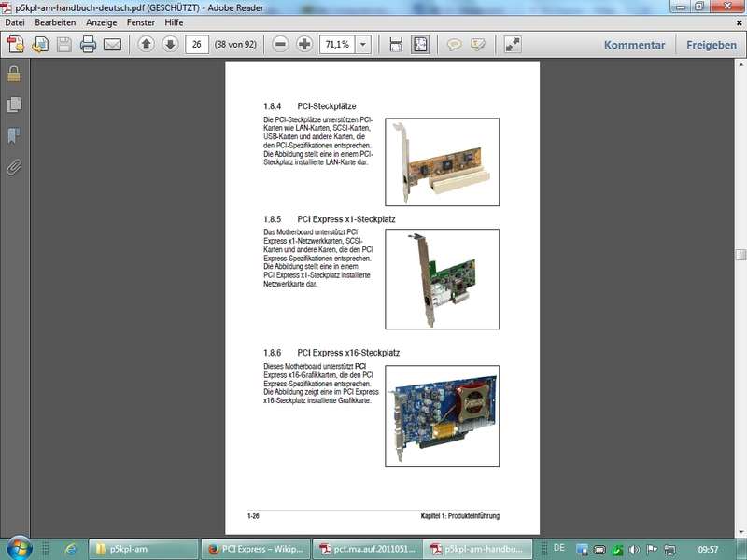Click the PCI Express x1 network card image

point(442,279)
